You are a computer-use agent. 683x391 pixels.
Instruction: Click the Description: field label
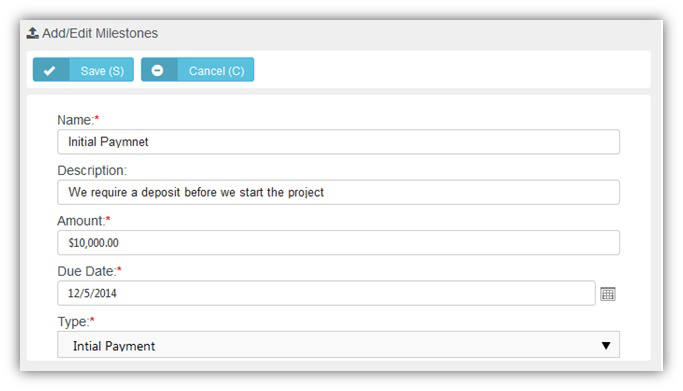click(x=92, y=170)
